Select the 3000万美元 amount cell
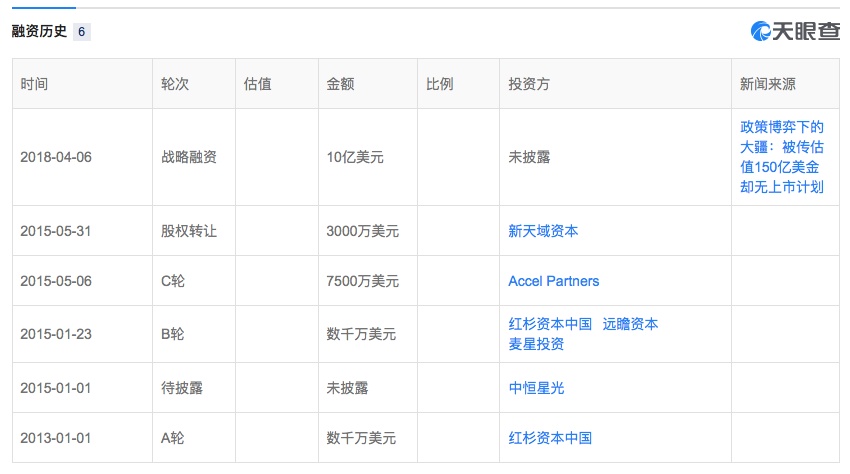850x474 pixels. pos(362,231)
